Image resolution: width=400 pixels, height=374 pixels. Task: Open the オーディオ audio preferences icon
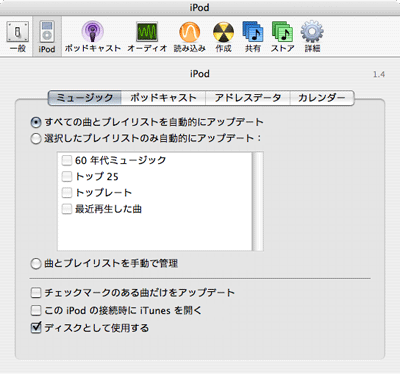coord(147,37)
